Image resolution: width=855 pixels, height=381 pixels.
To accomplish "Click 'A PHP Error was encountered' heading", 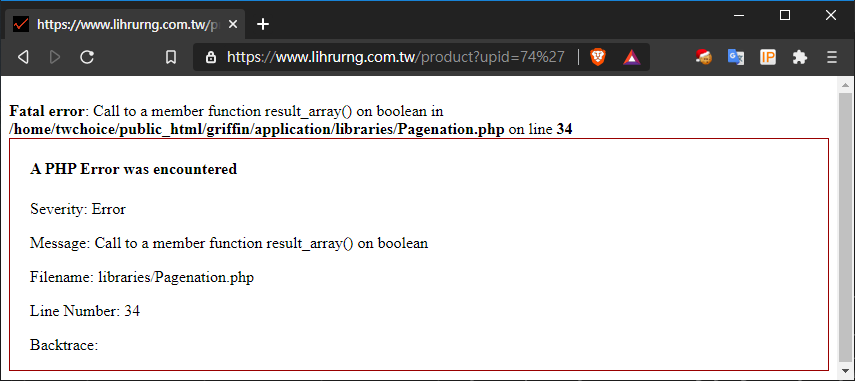I will point(134,169).
